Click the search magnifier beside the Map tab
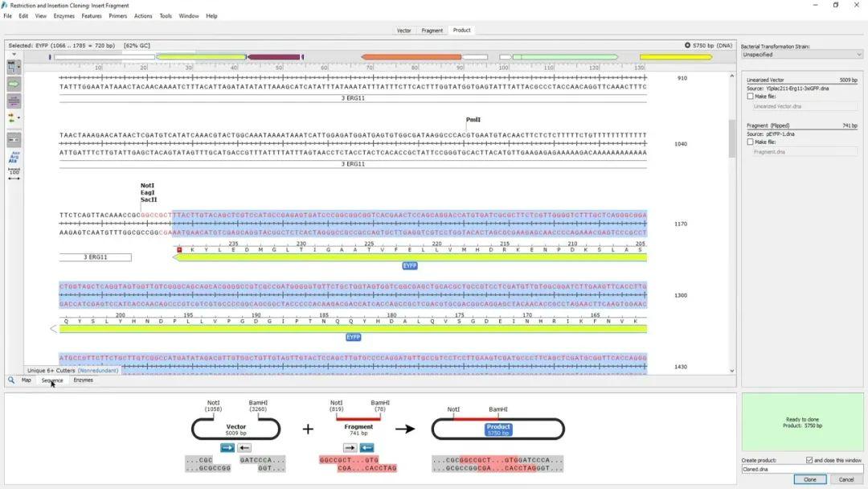Screen dimensions: 868x489 click(10, 380)
